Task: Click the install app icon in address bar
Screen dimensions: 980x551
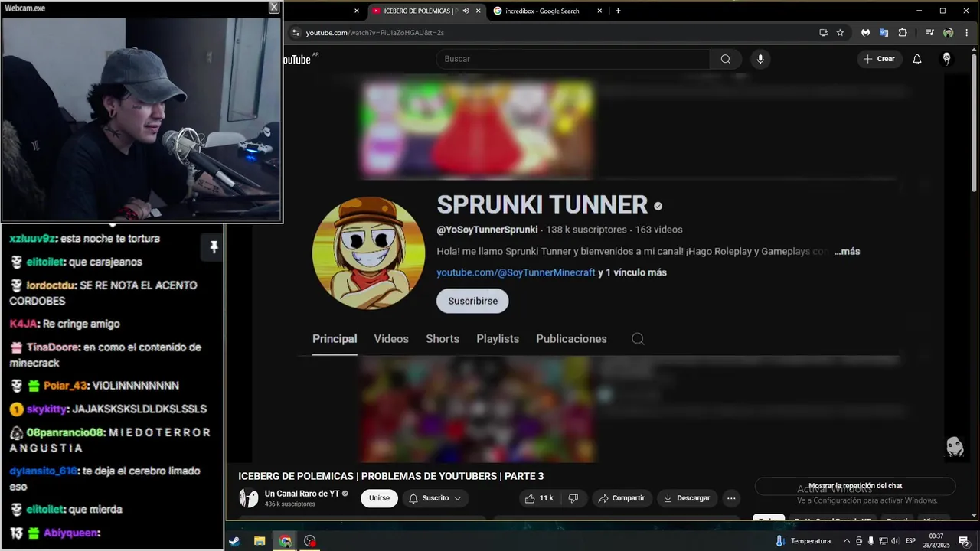Action: coord(824,33)
